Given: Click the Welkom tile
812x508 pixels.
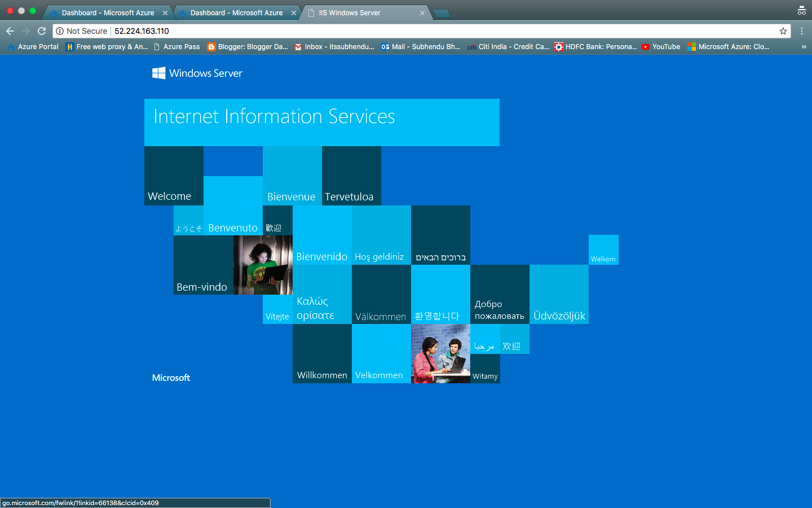Looking at the screenshot, I should click(603, 250).
